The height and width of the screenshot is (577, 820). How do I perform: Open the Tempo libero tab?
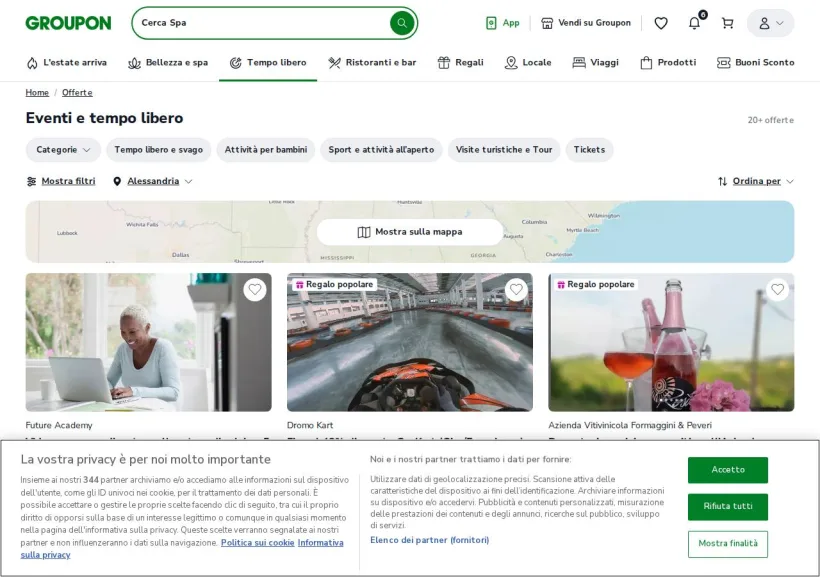268,63
